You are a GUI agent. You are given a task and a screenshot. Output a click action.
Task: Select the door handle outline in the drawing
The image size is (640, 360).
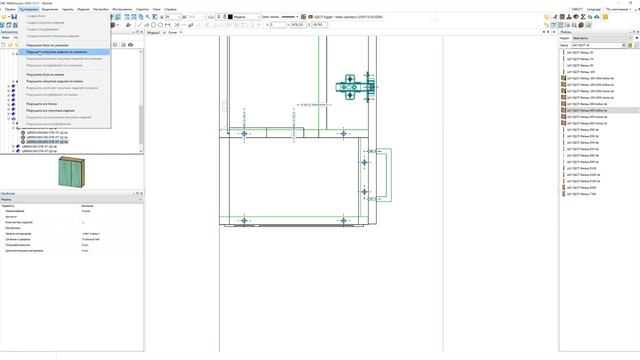click(x=384, y=175)
